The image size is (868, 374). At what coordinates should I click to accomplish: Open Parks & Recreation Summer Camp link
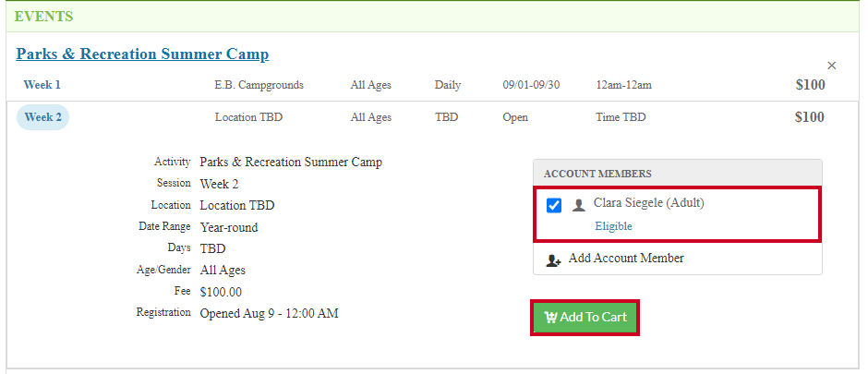pyautogui.click(x=142, y=54)
